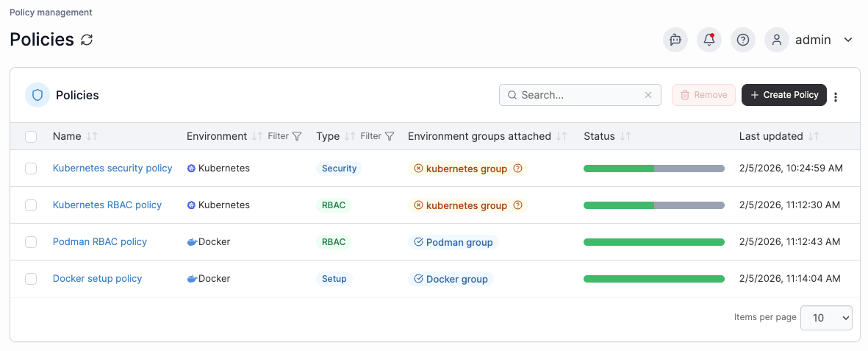Image resolution: width=868 pixels, height=351 pixels.
Task: Click the refresh icon beside Policies title
Action: [87, 40]
